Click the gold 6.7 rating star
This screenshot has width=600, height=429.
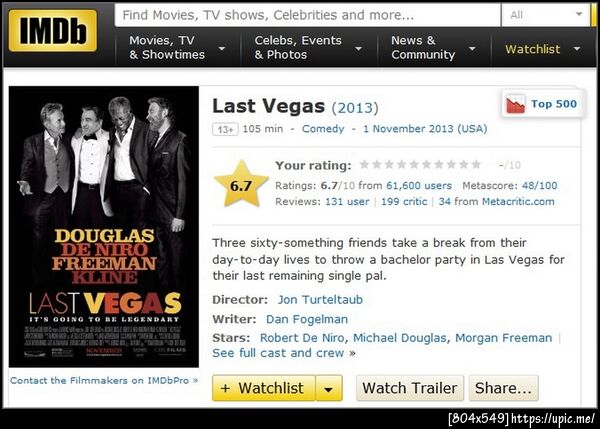pyautogui.click(x=241, y=184)
